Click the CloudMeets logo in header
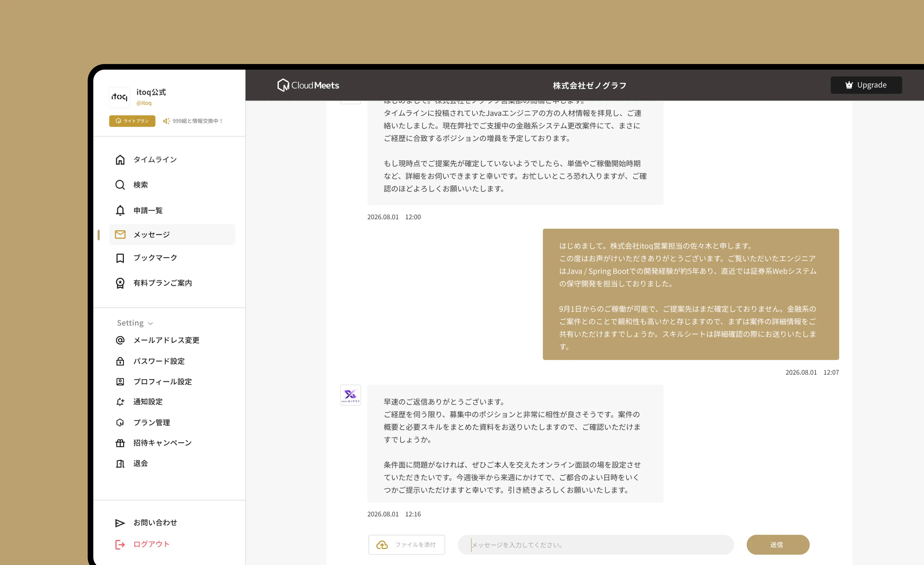The width and height of the screenshot is (924, 565). click(x=308, y=85)
